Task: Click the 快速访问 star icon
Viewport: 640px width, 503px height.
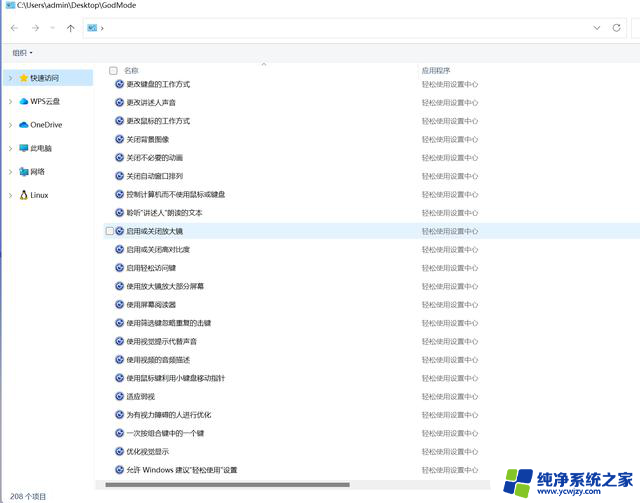Action: [24, 78]
